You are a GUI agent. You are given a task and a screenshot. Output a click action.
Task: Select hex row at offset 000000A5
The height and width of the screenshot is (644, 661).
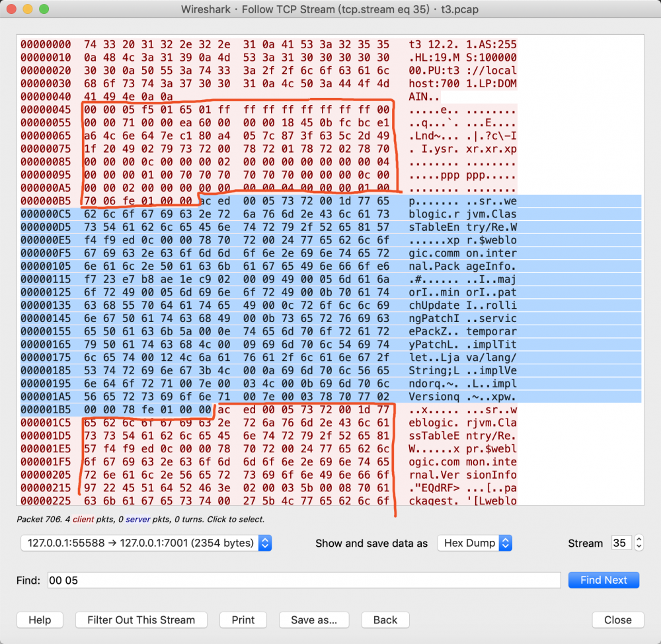(268, 188)
